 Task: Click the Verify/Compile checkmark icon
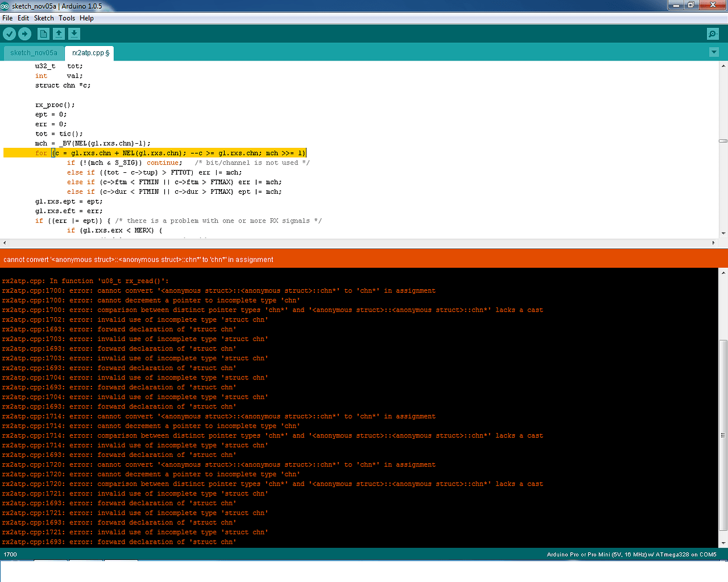click(9, 34)
